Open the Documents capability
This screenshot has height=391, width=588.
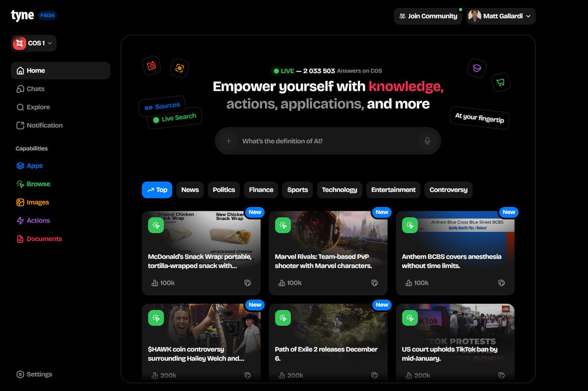coord(39,239)
